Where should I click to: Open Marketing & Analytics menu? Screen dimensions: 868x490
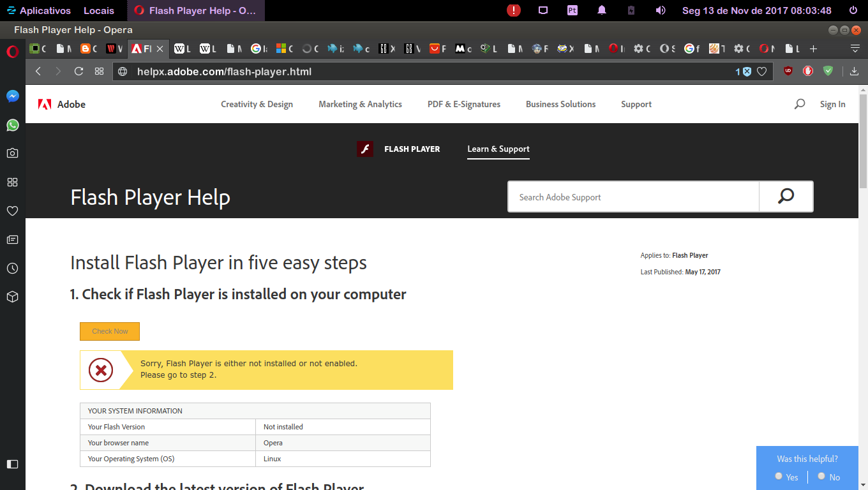click(x=360, y=104)
